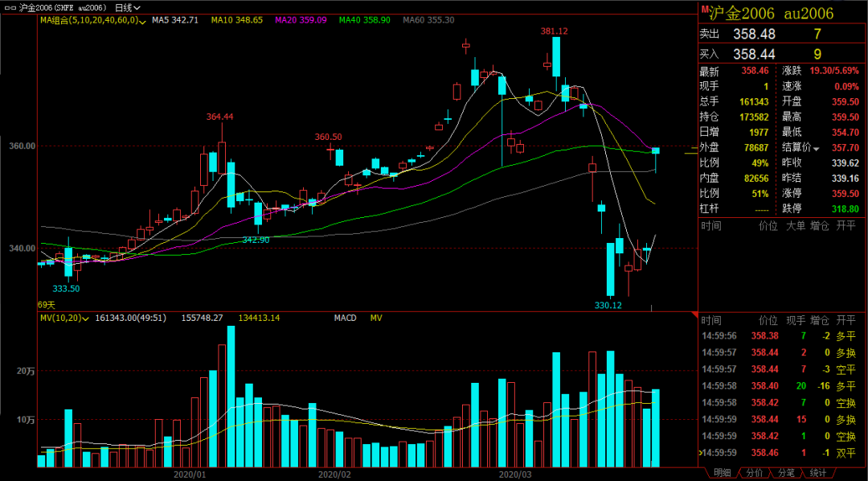Open the 分笔 tab

click(x=786, y=473)
